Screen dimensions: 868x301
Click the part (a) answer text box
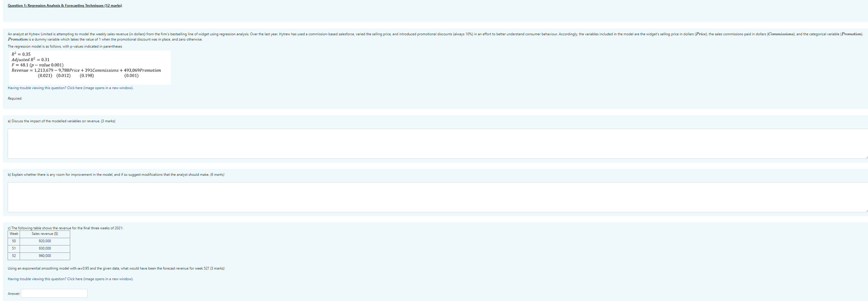coord(438,144)
